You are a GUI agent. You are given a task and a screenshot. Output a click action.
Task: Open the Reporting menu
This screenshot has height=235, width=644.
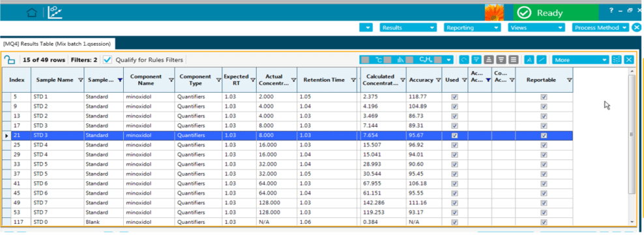pyautogui.click(x=473, y=27)
